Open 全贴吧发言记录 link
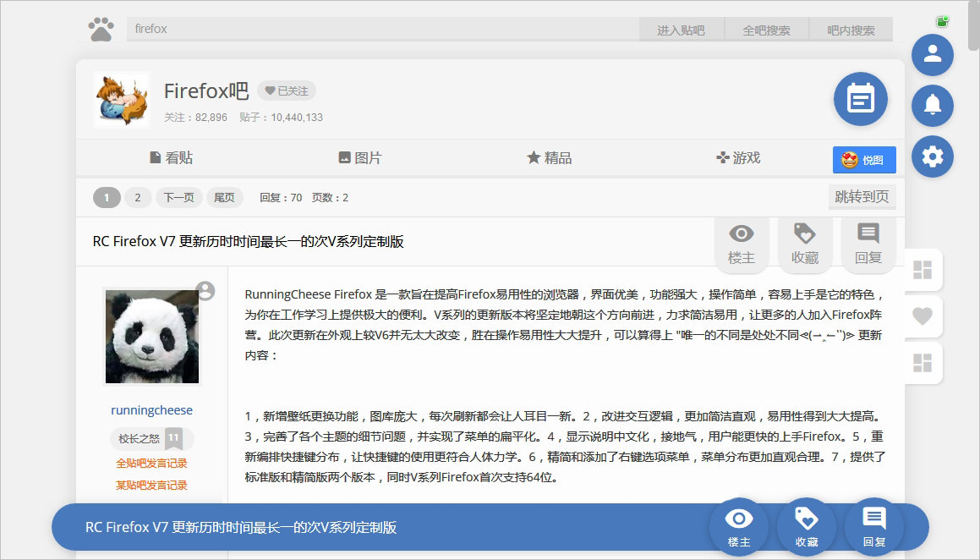 (152, 463)
